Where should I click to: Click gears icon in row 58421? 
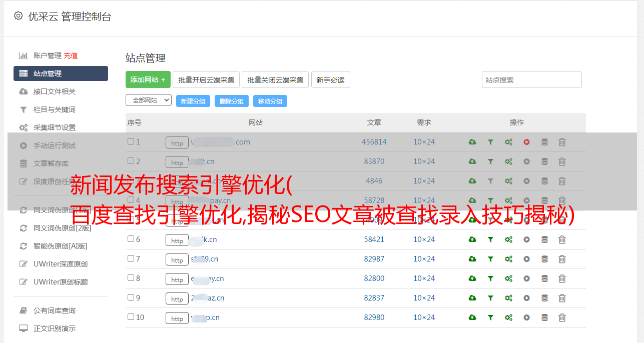click(x=508, y=239)
